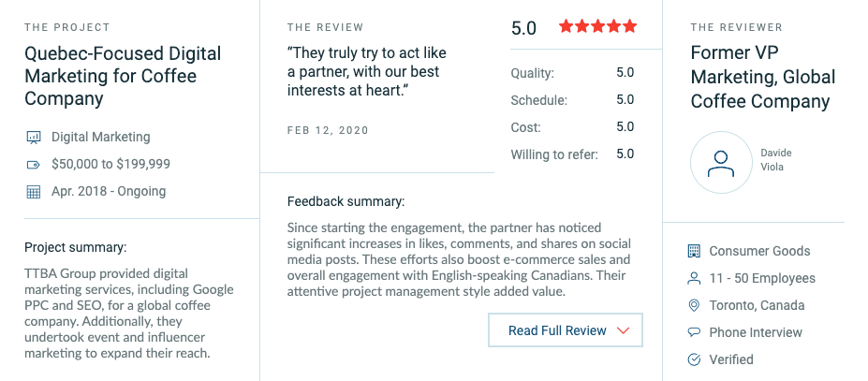Click the employees person icon
This screenshot has width=868, height=381.
click(694, 278)
